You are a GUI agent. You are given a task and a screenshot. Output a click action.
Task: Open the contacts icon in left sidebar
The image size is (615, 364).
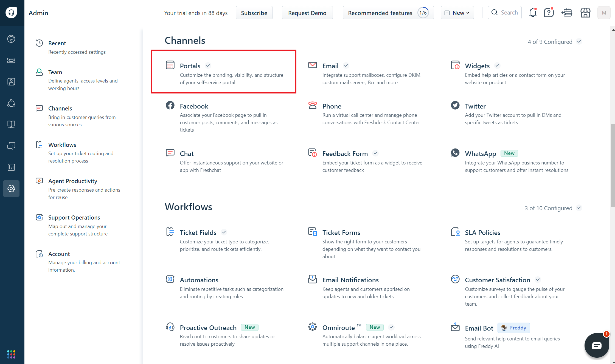tap(11, 82)
